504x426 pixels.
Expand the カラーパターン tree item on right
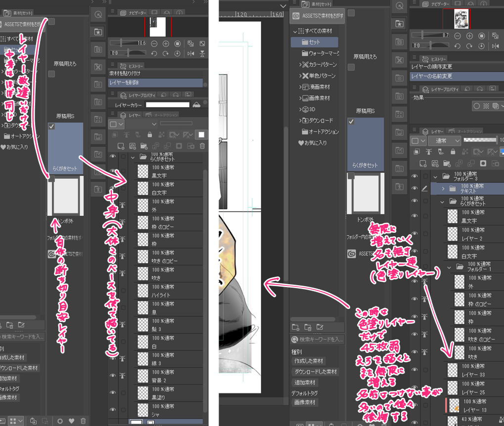[300, 65]
